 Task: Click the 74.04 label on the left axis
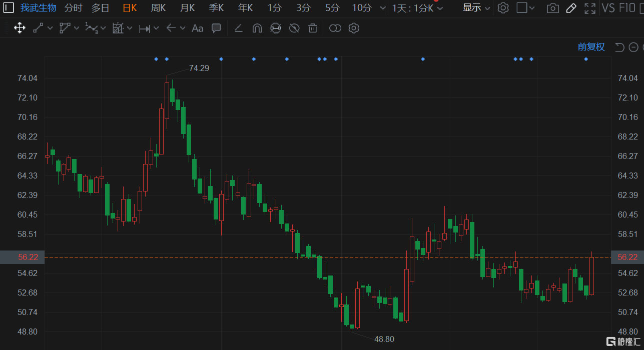pos(28,78)
